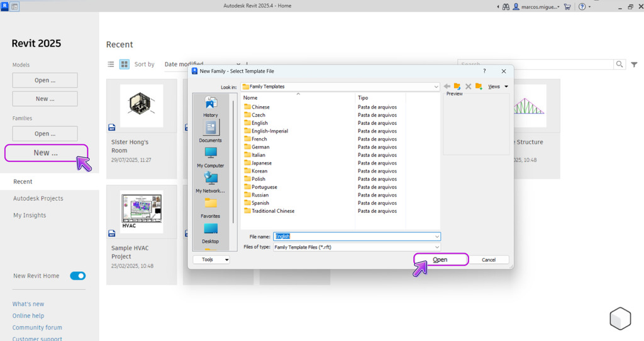Select the Czech folder
The width and height of the screenshot is (644, 341).
[x=255, y=115]
